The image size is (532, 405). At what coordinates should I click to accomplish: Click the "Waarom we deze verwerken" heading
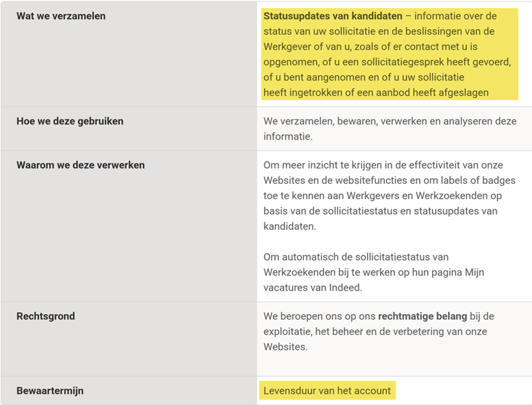click(80, 165)
